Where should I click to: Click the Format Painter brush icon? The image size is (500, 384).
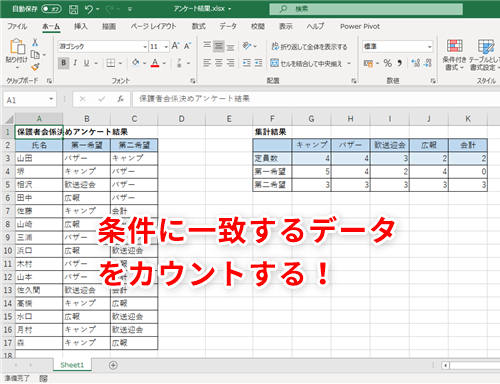(35, 67)
